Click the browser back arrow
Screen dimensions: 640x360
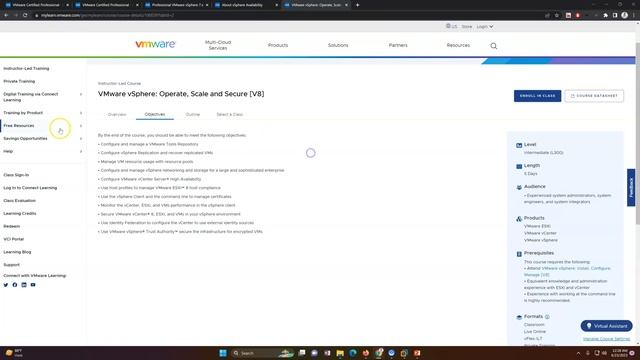click(x=6, y=15)
